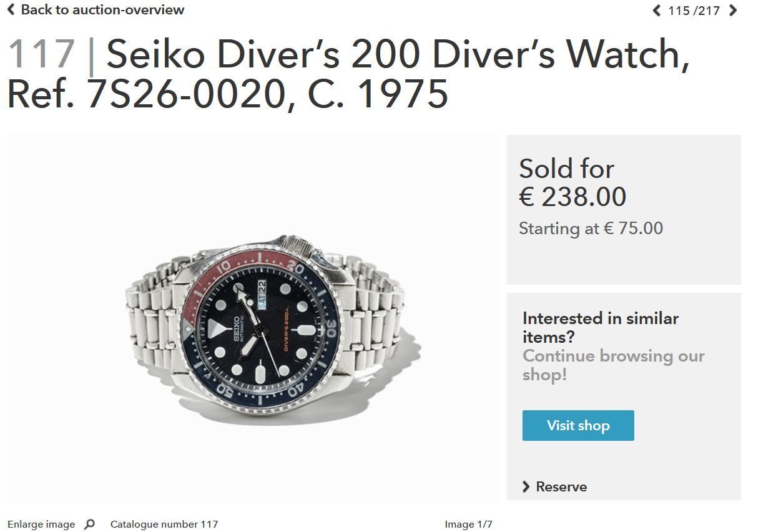Click the Image 1/7 counter
The image size is (781, 532).
468,525
